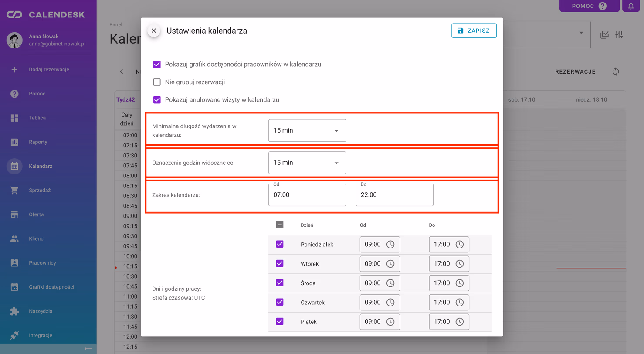Go to Raporty in sidebar
644x354 pixels.
pyautogui.click(x=48, y=142)
